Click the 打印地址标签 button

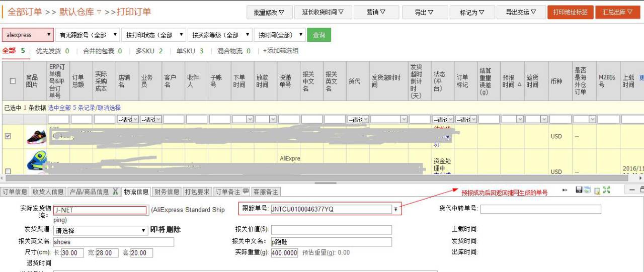tap(570, 13)
